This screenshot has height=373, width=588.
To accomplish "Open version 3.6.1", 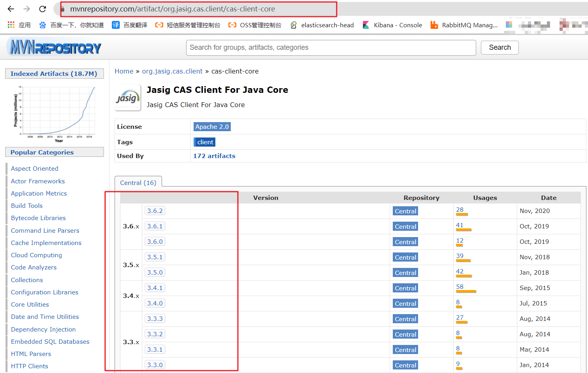I will [155, 226].
